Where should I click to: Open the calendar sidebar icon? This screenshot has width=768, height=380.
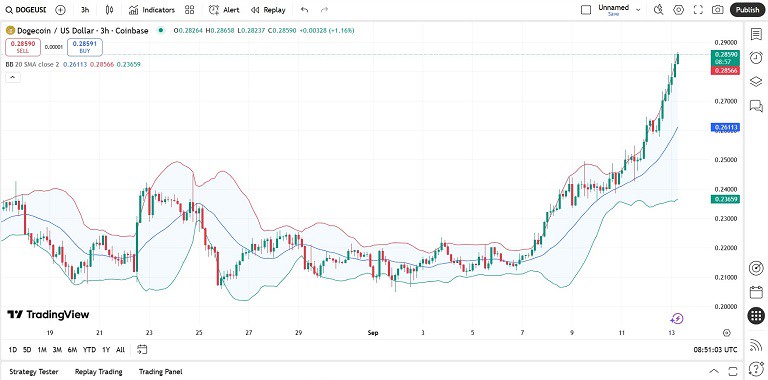[x=756, y=293]
